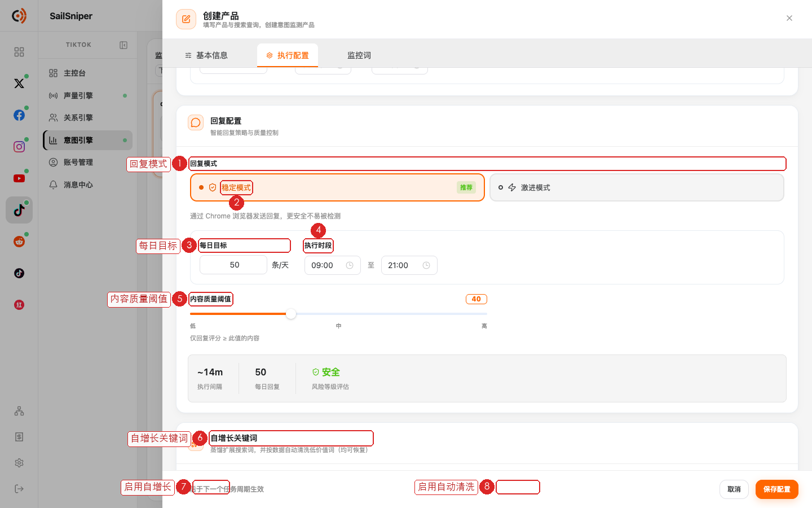The width and height of the screenshot is (812, 508).
Task: Open the Instagram platform icon
Action: click(x=19, y=147)
